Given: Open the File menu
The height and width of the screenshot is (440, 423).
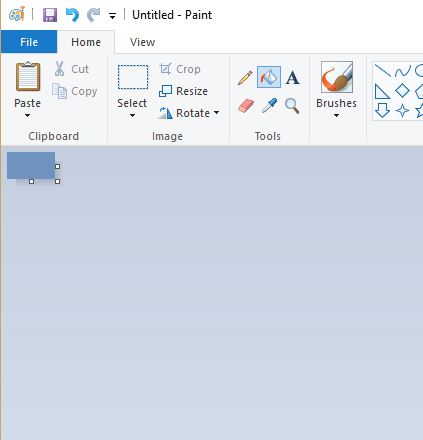Looking at the screenshot, I should coord(29,42).
